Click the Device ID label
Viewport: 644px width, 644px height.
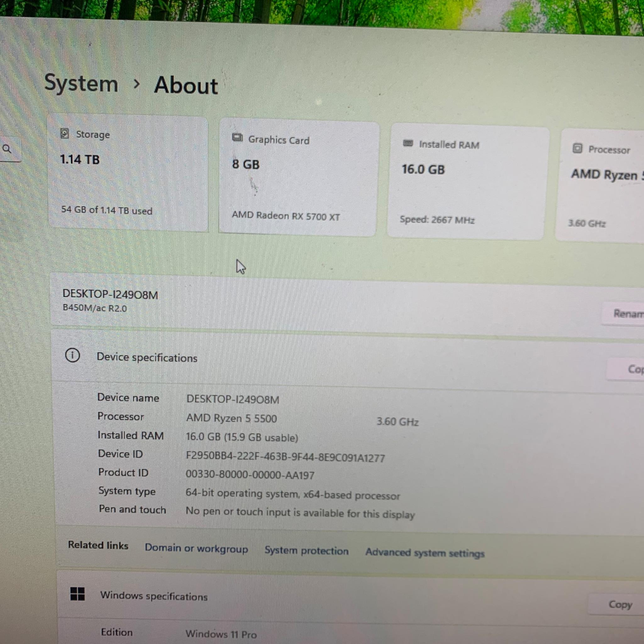point(120,454)
